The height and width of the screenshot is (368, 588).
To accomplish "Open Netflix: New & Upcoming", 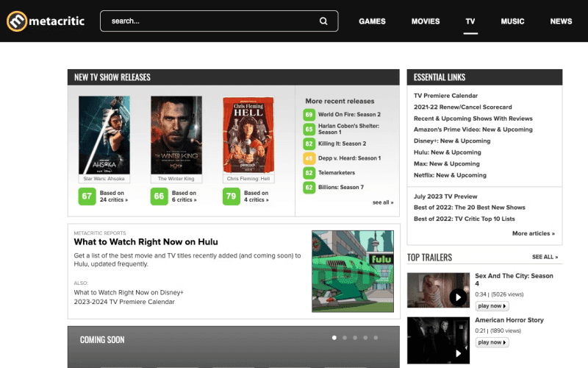I will pos(450,175).
